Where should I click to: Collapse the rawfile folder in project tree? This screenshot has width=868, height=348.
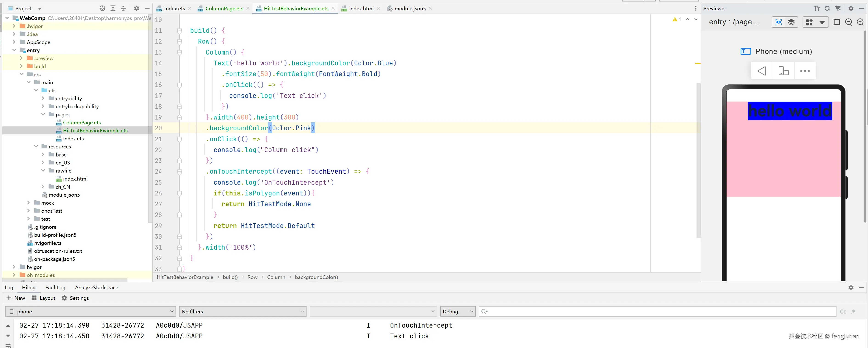[x=43, y=171]
